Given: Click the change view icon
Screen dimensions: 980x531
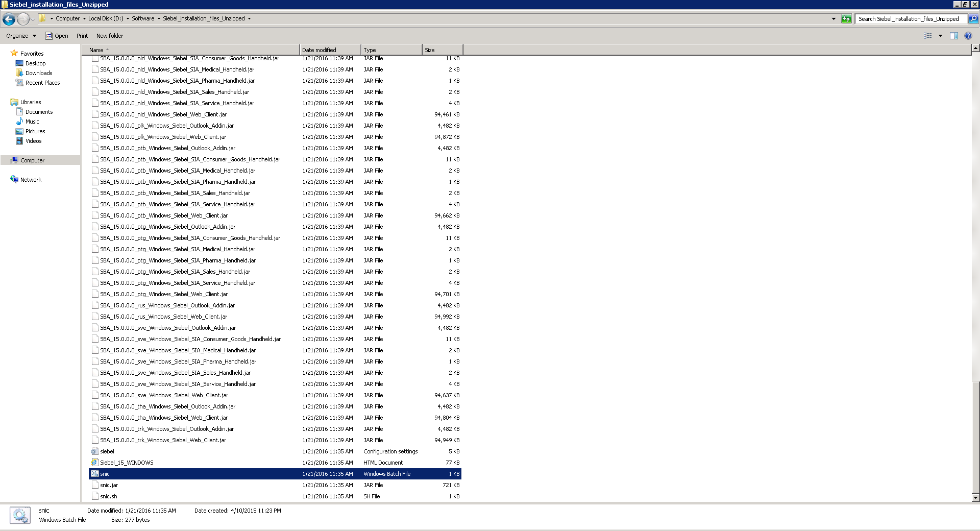Looking at the screenshot, I should point(928,36).
